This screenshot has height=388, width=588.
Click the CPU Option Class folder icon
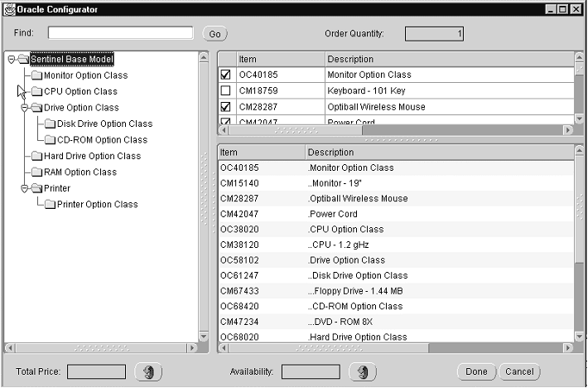(x=36, y=91)
